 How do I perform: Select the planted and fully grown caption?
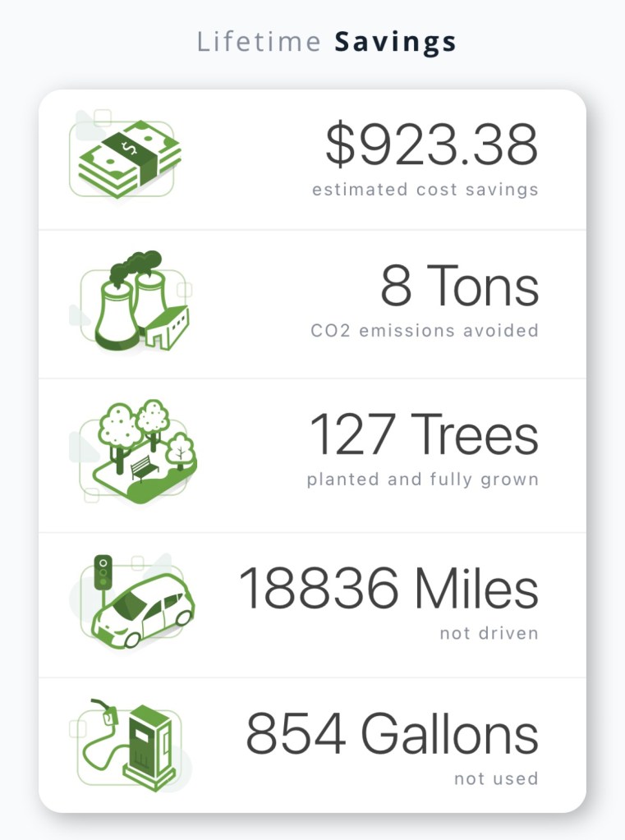[x=422, y=480]
